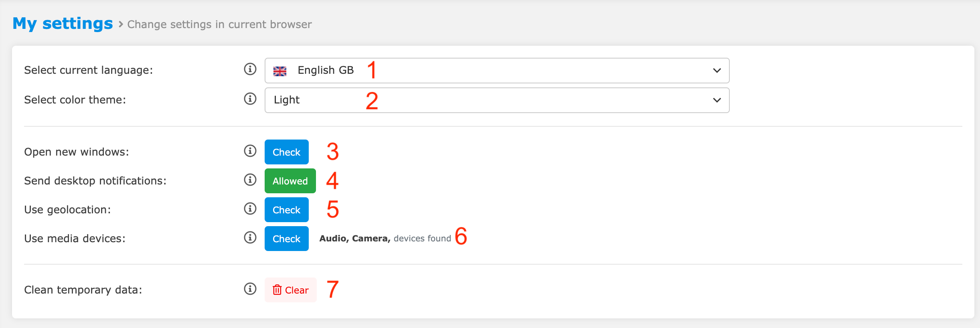This screenshot has width=980, height=328.
Task: Select breadcrumb item Change settings in current browser
Action: (219, 24)
